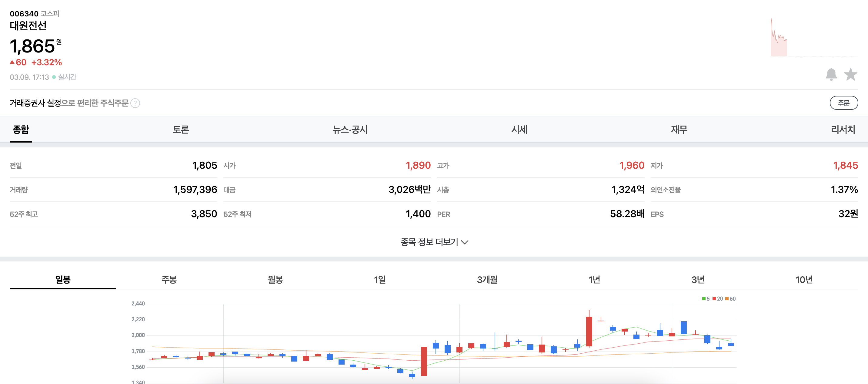Image resolution: width=868 pixels, height=384 pixels.
Task: Click the 시총 value 1,324억
Action: pyautogui.click(x=628, y=190)
